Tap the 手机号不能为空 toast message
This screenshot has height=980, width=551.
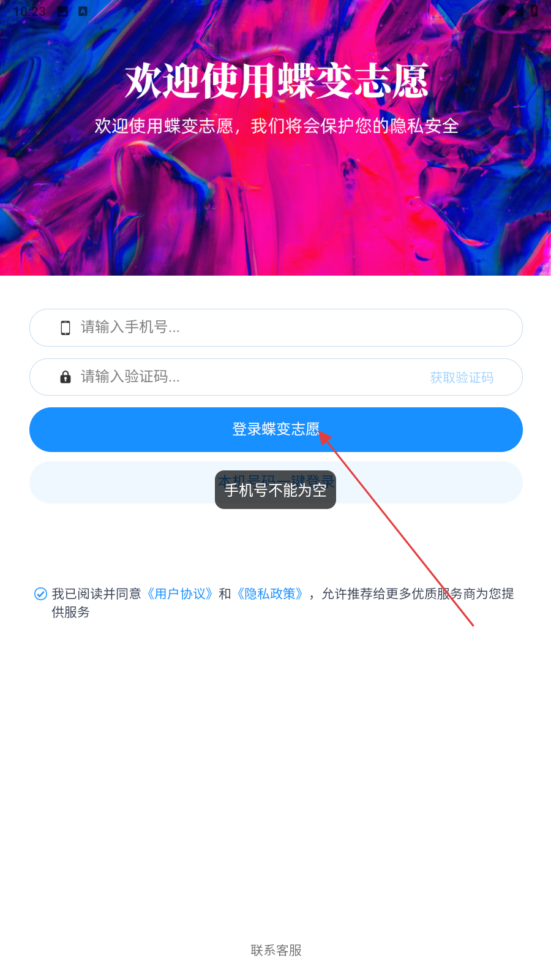[x=275, y=490]
